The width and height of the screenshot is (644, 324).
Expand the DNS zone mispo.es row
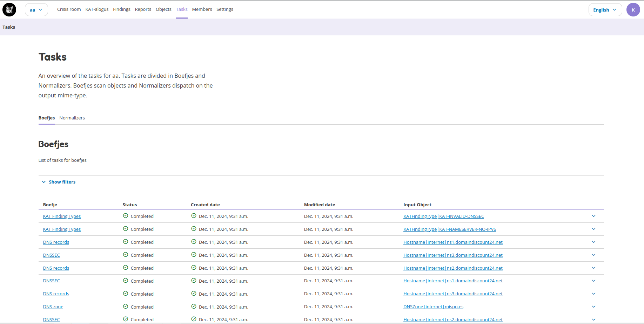coord(593,307)
